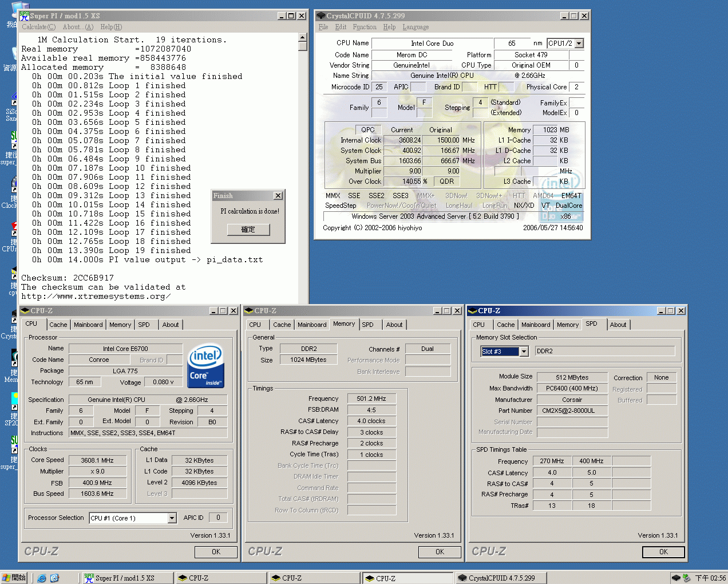Open the File menu in CrystalCPUID
This screenshot has height=584, width=728.
[x=323, y=27]
